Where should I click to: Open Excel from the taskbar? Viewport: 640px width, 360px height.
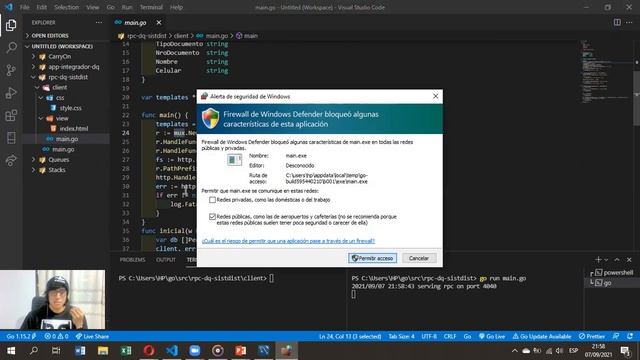(126, 351)
